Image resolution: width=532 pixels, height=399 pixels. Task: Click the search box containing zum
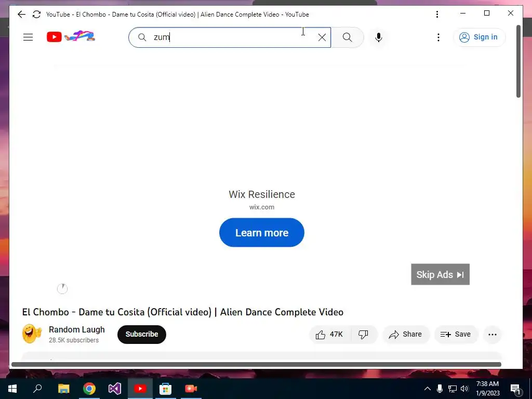click(x=229, y=37)
